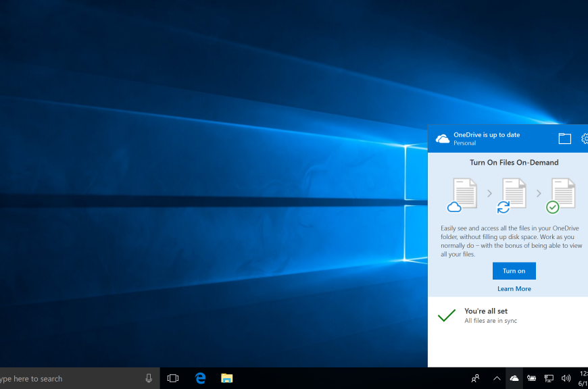
Task: Click the "Turn On Files On-Demand" heading
Action: (514, 163)
